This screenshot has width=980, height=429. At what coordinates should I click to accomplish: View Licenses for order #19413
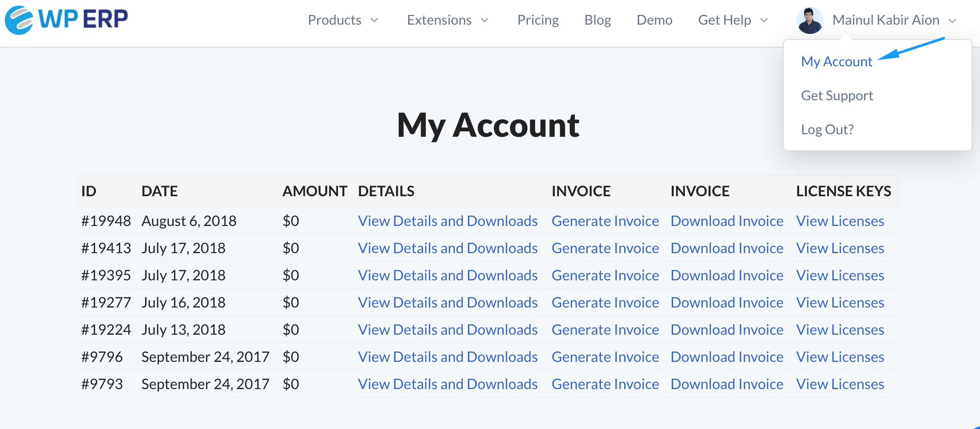[x=840, y=248]
